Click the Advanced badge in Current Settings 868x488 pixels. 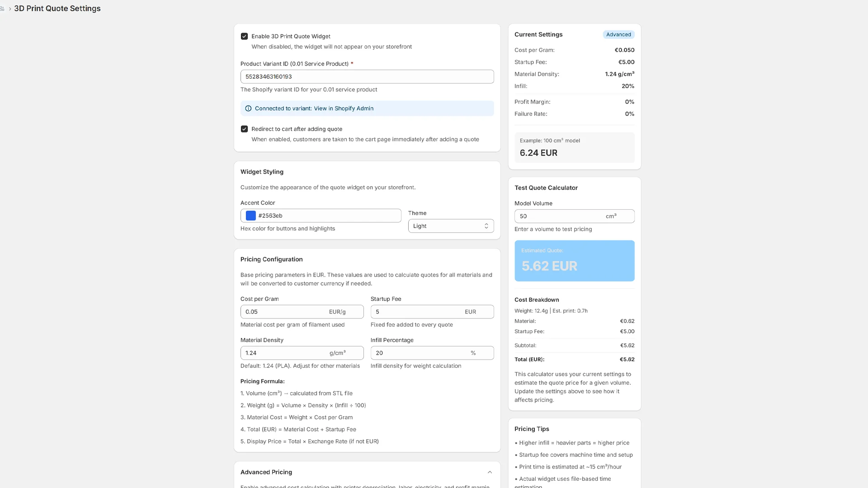coord(618,34)
